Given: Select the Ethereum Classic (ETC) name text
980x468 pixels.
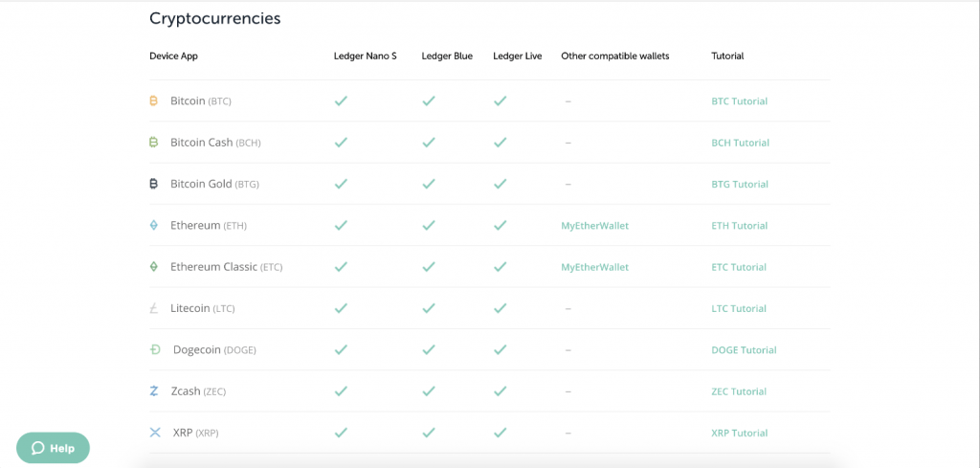Looking at the screenshot, I should (226, 267).
